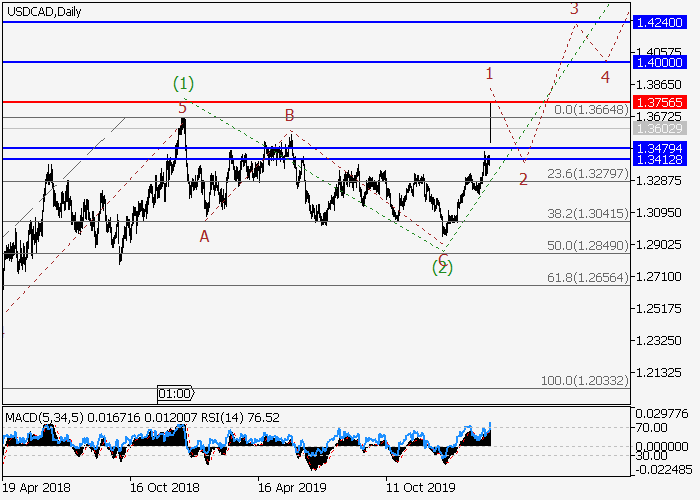700x500 pixels.
Task: Select the 16 Oct 2018 date marker
Action: pos(163,488)
